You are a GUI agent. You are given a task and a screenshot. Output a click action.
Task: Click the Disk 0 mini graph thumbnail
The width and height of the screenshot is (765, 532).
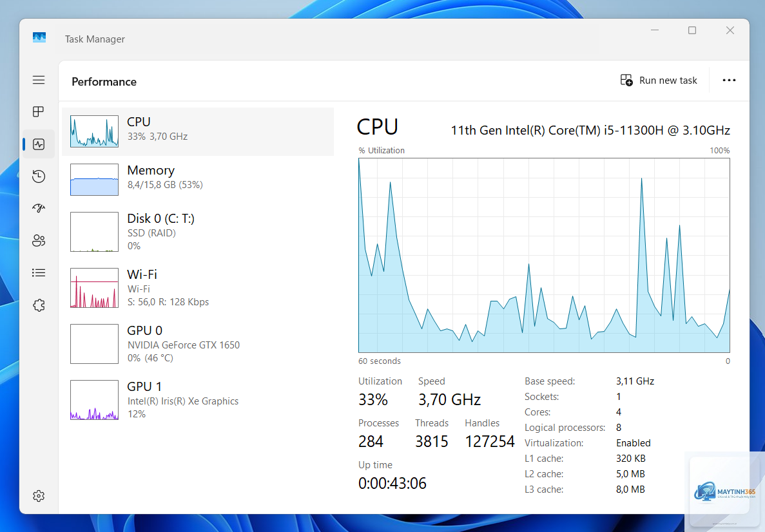click(x=94, y=232)
